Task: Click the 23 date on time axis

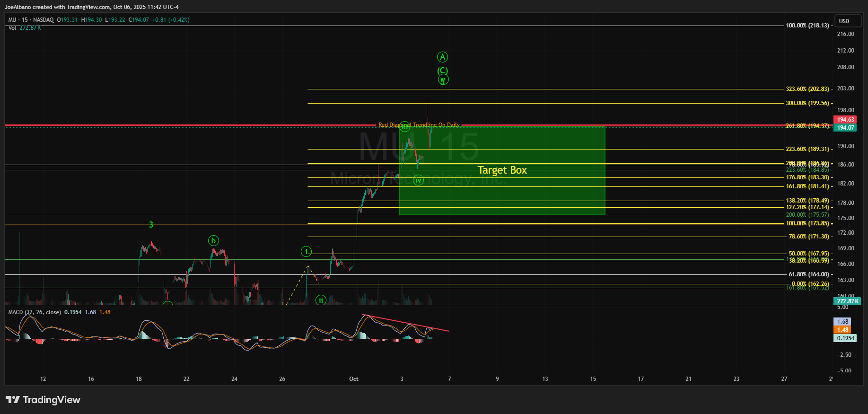Action: 736,379
